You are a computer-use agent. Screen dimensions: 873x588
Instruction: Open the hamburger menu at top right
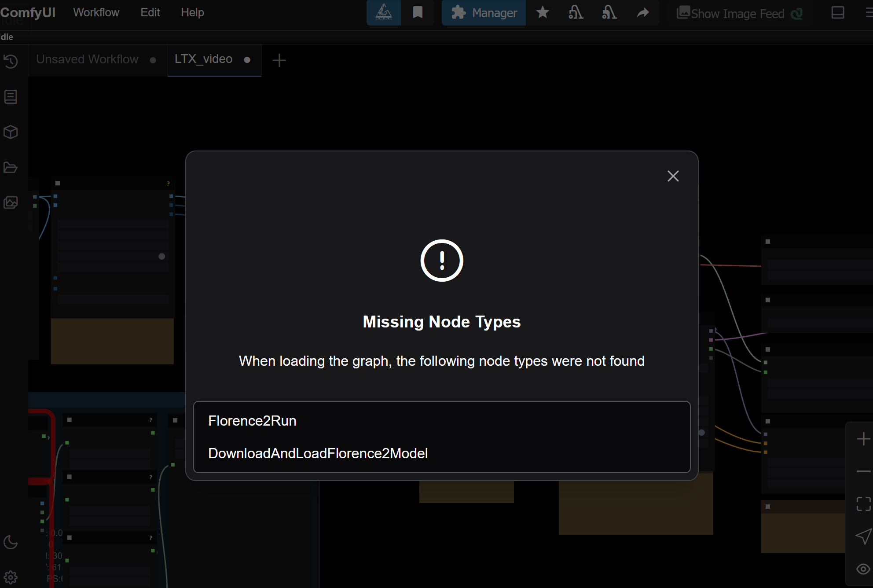(x=868, y=13)
